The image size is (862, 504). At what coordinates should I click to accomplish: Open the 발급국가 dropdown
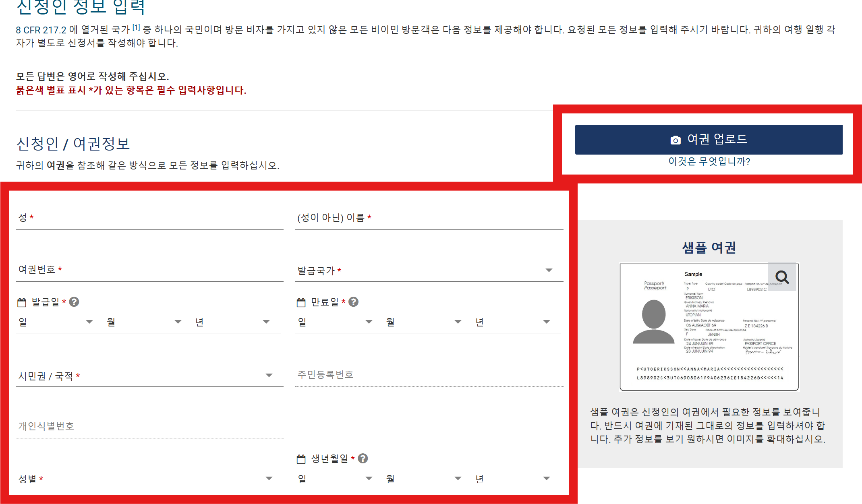tap(549, 270)
